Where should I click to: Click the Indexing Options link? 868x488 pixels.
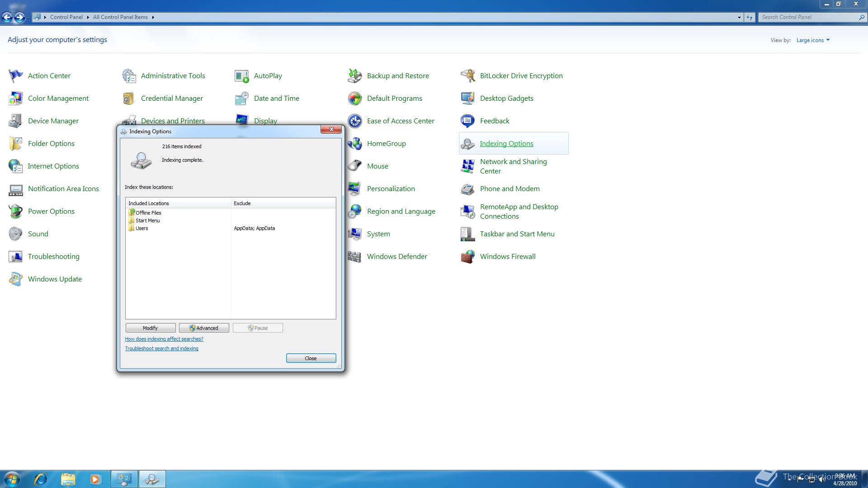click(x=506, y=144)
